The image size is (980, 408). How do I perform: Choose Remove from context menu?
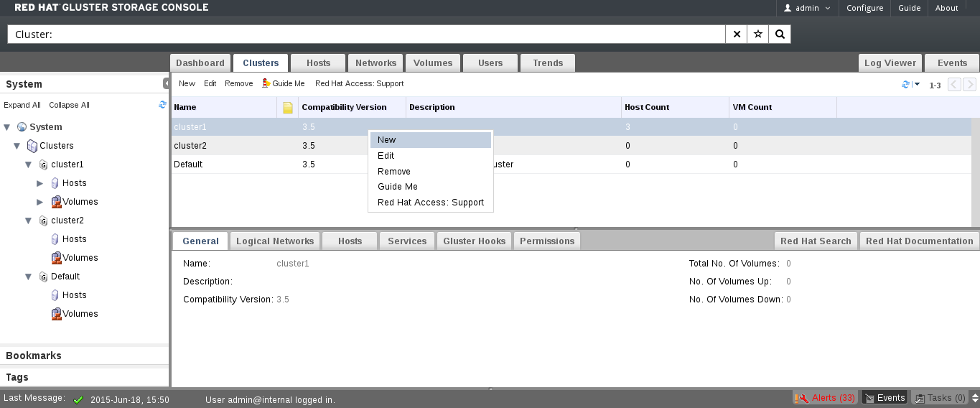coord(431,172)
